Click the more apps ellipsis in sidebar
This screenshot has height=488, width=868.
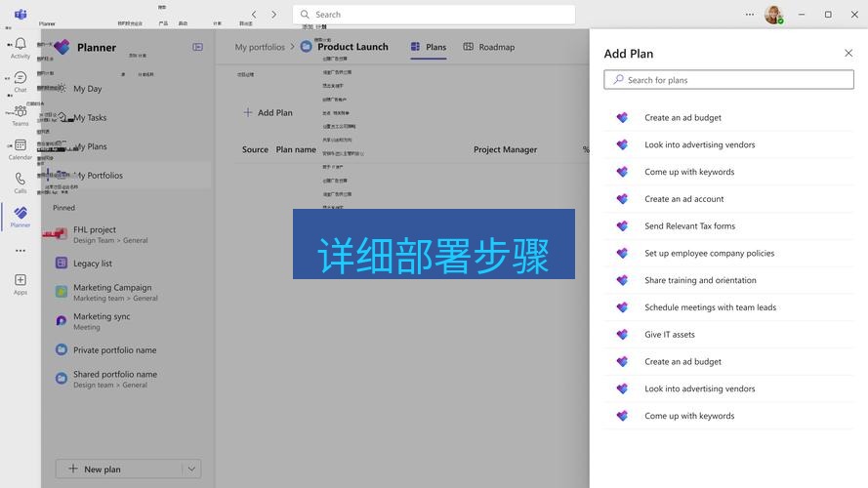coord(20,251)
